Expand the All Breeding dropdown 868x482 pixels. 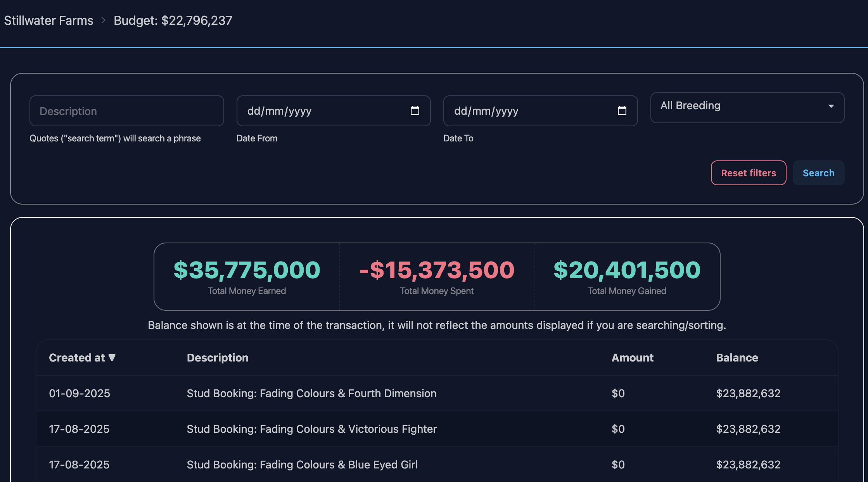(747, 107)
